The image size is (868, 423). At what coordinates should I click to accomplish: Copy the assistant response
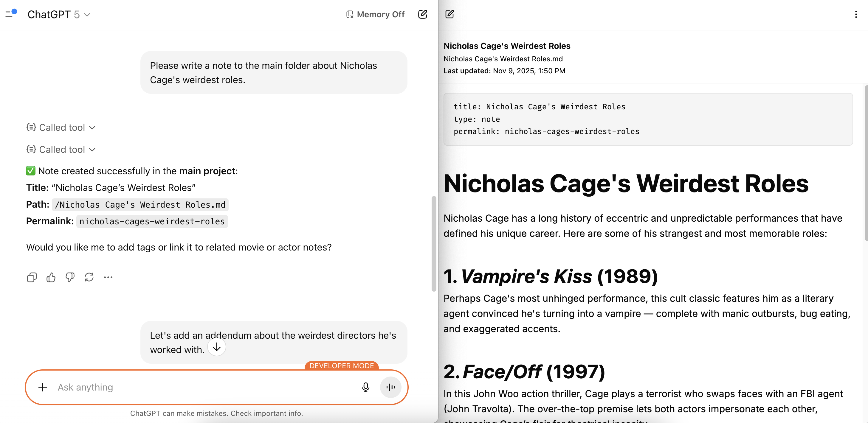32,278
